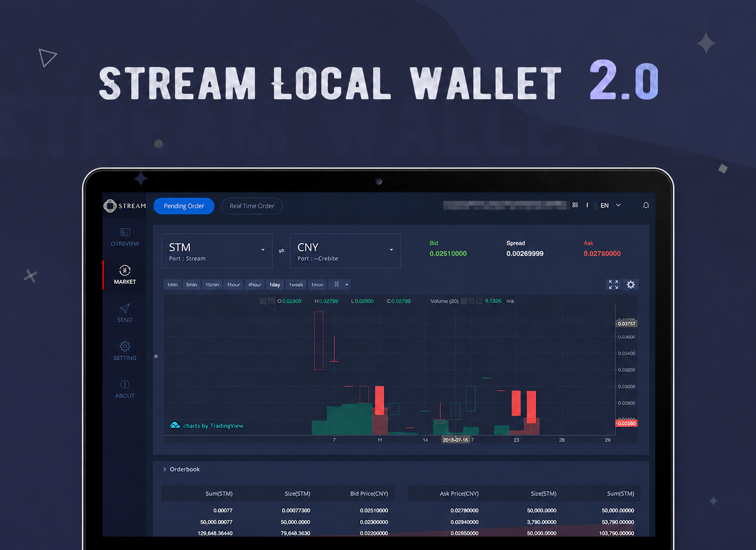Click the 'Bid Price(CNY)' column header
This screenshot has width=756, height=550.
[x=369, y=493]
